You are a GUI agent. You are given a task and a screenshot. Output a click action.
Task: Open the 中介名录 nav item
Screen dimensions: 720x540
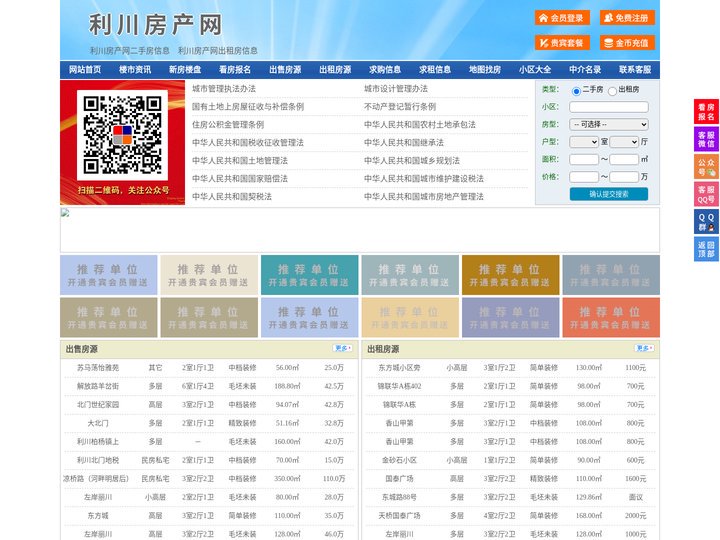[585, 70]
